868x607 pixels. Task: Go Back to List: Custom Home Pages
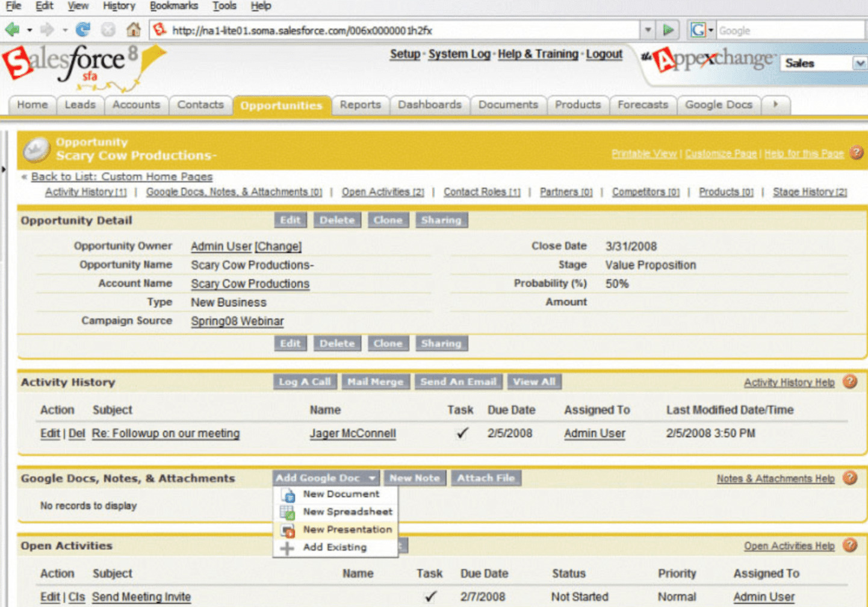click(x=122, y=177)
